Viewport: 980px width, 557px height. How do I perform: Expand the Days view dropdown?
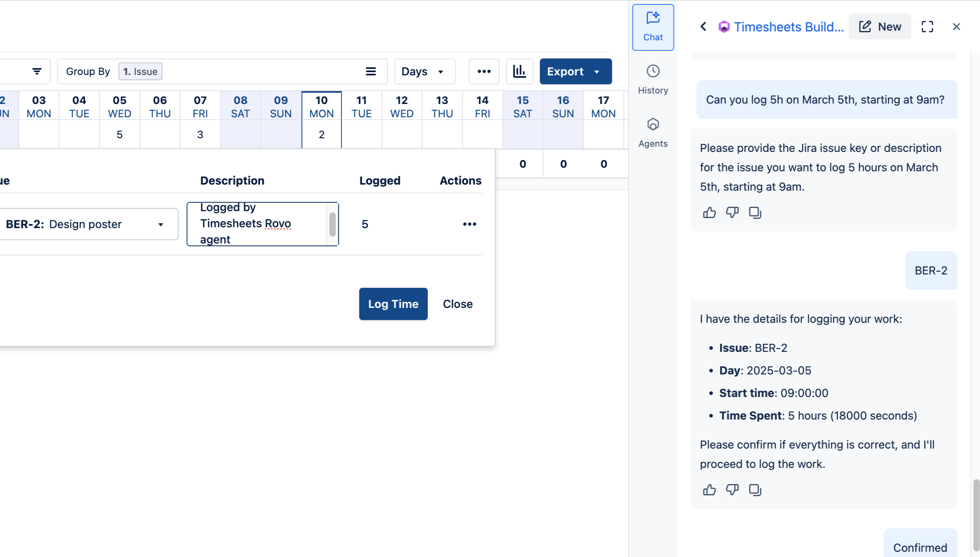coord(424,71)
